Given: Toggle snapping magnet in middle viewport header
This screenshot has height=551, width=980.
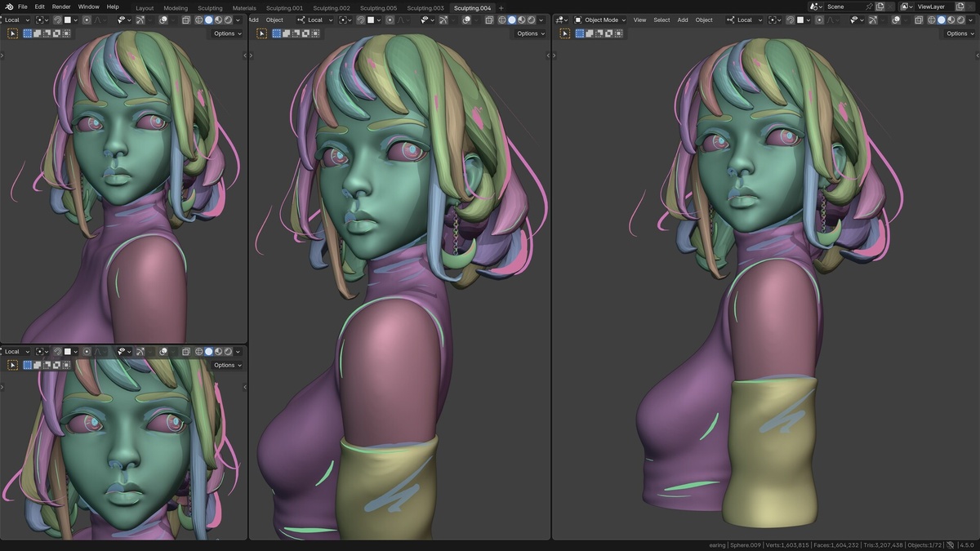Looking at the screenshot, I should tap(362, 20).
